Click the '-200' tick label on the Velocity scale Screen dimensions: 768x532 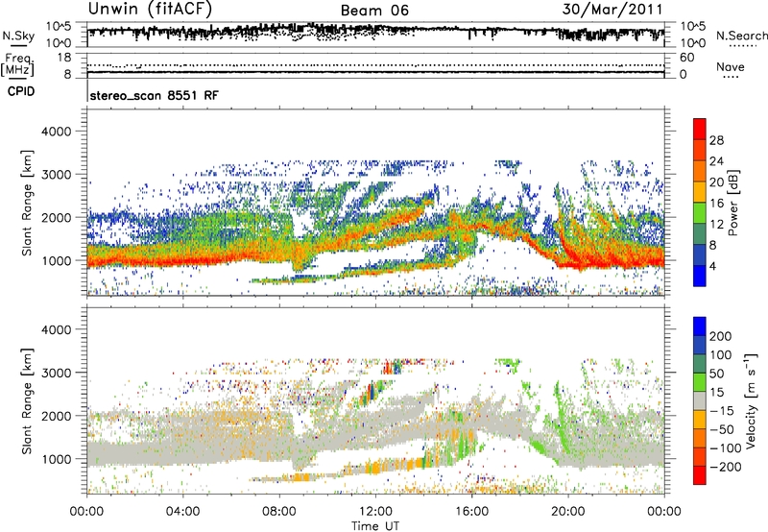pyautogui.click(x=726, y=467)
